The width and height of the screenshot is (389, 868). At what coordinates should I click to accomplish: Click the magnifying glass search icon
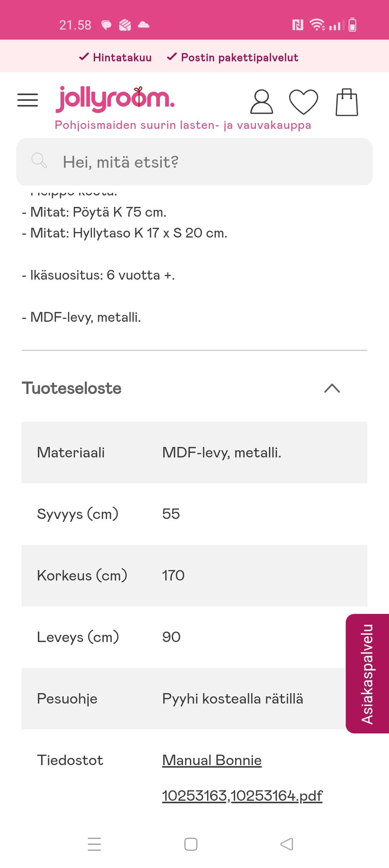tap(38, 162)
